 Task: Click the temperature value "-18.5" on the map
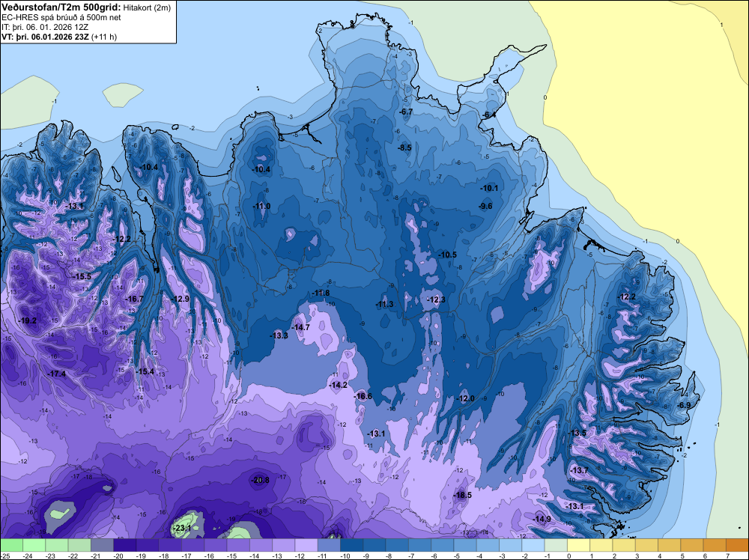pyautogui.click(x=462, y=496)
